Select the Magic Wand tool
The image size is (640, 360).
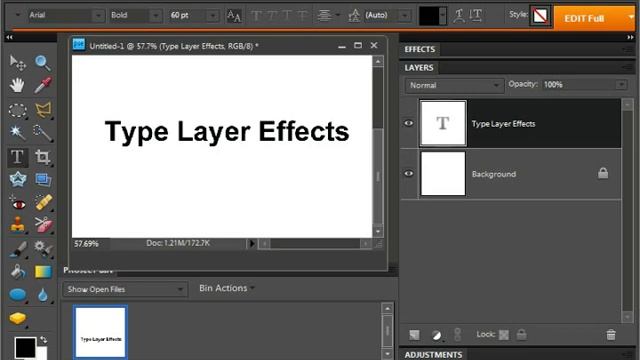[18, 133]
